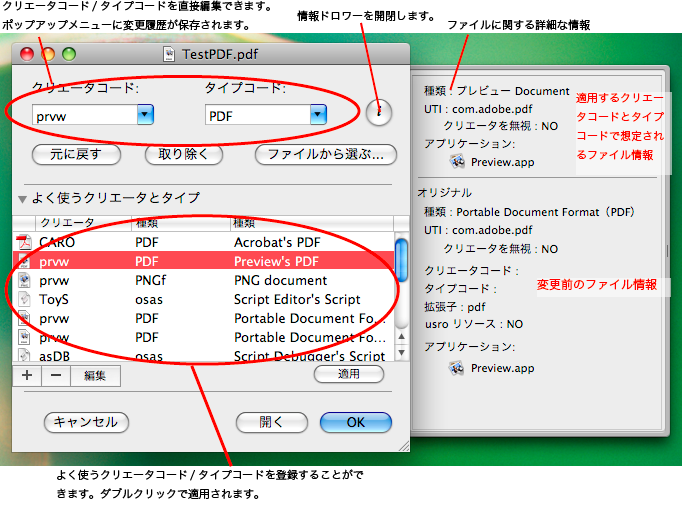Viewport: 682px width, 505px height.
Task: Click the クリエータ column header
Action: [x=83, y=223]
